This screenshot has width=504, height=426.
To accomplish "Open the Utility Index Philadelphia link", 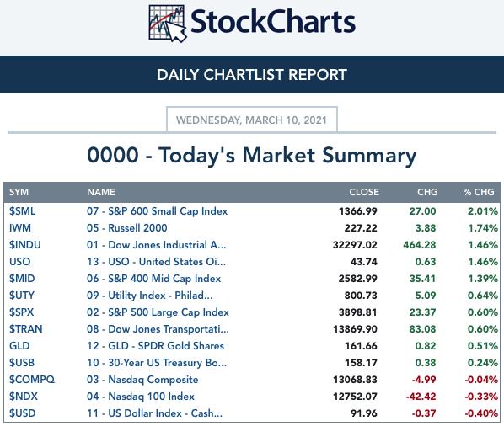I will (x=149, y=296).
